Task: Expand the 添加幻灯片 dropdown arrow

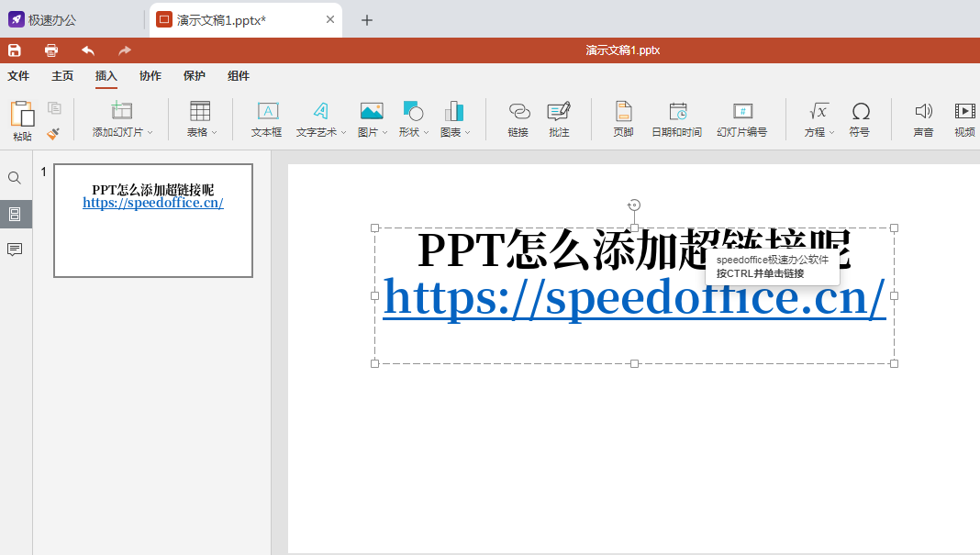Action: [x=150, y=132]
